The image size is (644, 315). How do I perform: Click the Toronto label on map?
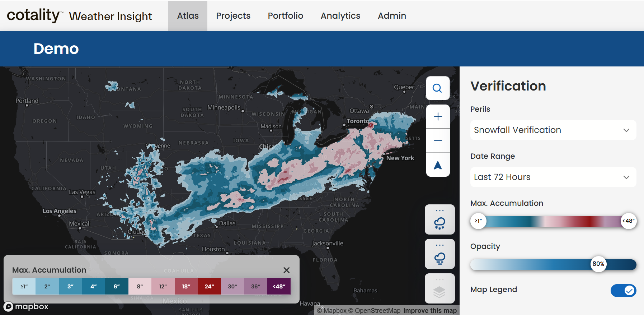point(358,121)
